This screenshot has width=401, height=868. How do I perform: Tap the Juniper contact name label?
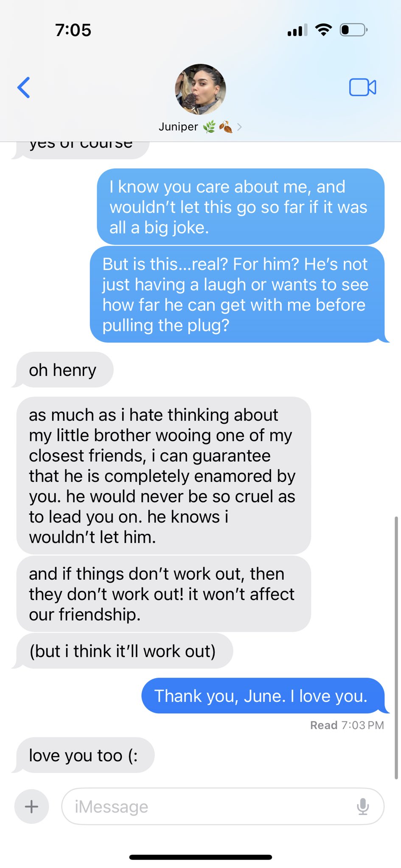coord(178,127)
